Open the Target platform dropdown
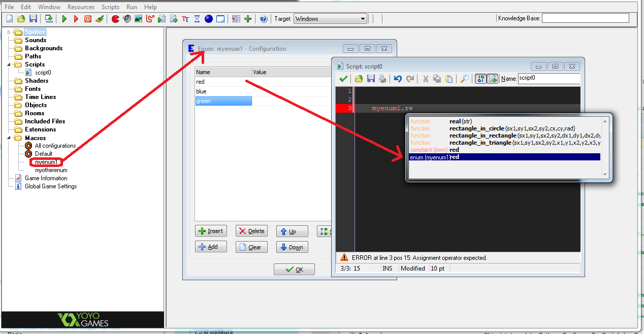 pyautogui.click(x=330, y=19)
